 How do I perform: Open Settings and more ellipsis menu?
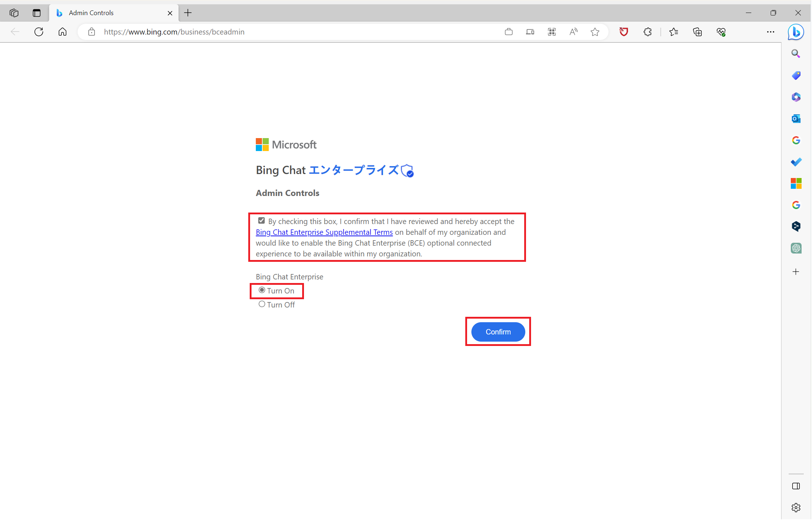[770, 32]
